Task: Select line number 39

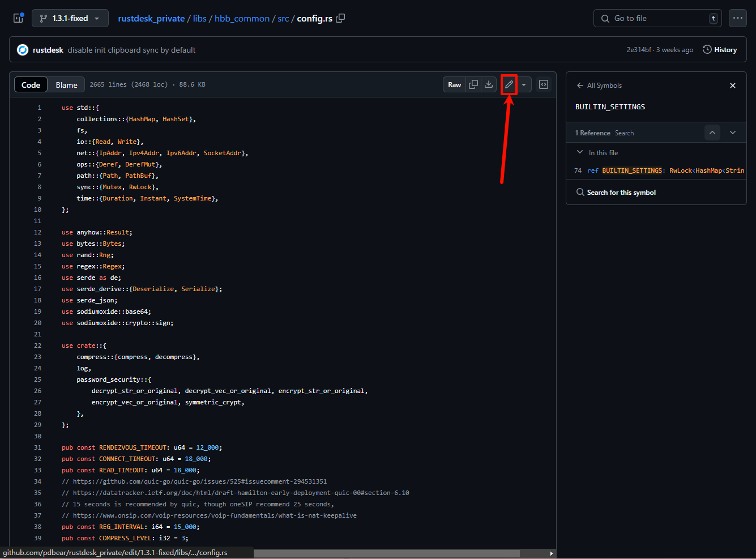Action: coord(37,538)
